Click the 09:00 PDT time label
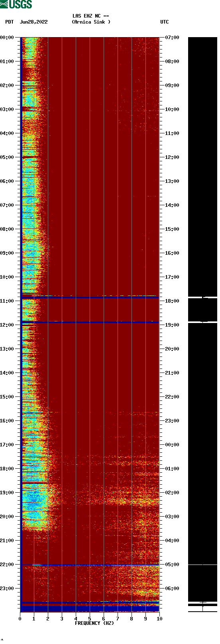Image resolution: width=220 pixels, height=644 pixels. 7,253
